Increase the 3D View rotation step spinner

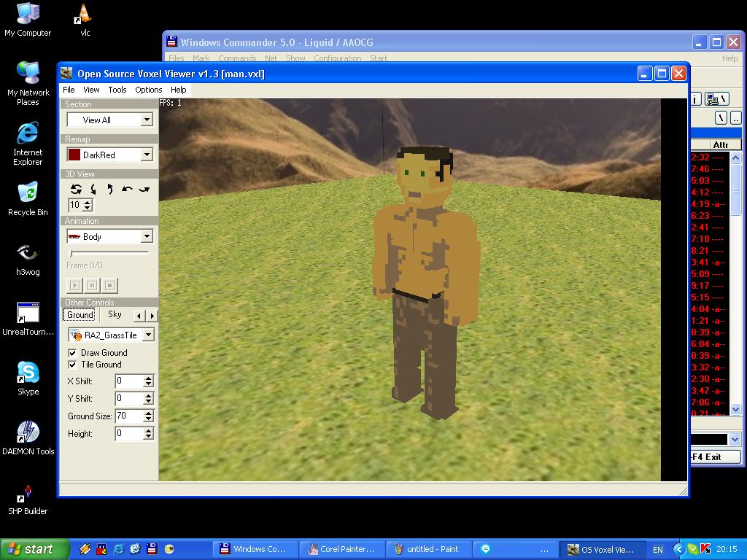[88, 203]
